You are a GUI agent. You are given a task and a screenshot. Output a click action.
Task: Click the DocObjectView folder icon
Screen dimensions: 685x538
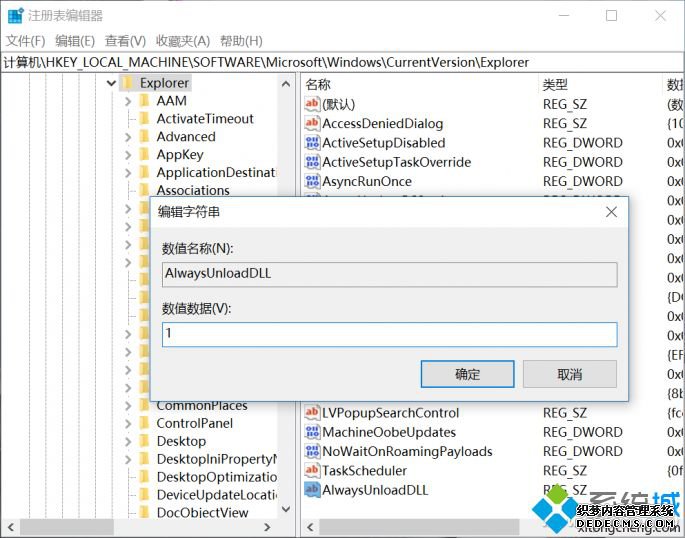tap(144, 512)
